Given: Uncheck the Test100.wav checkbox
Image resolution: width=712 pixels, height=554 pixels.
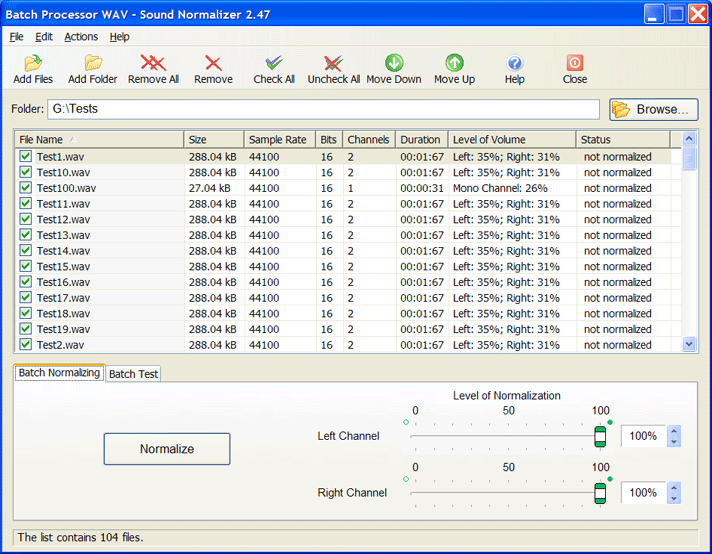Looking at the screenshot, I should pos(25,188).
